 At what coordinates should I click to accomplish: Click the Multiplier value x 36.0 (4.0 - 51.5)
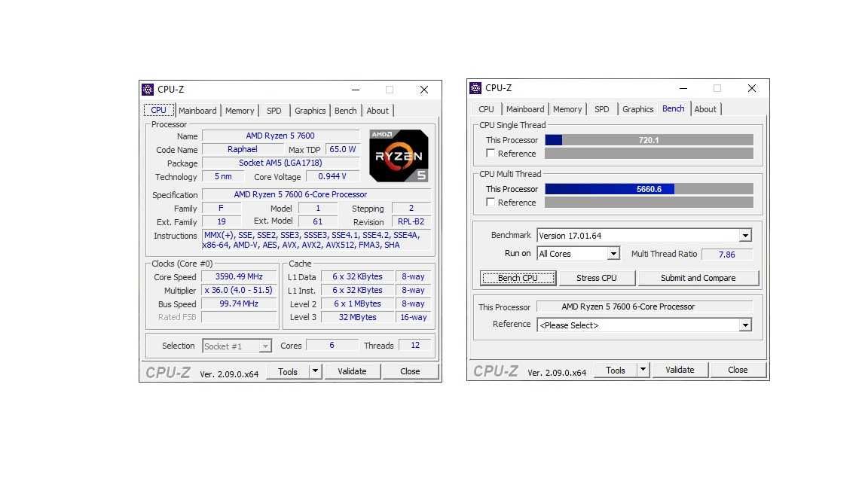pos(239,290)
